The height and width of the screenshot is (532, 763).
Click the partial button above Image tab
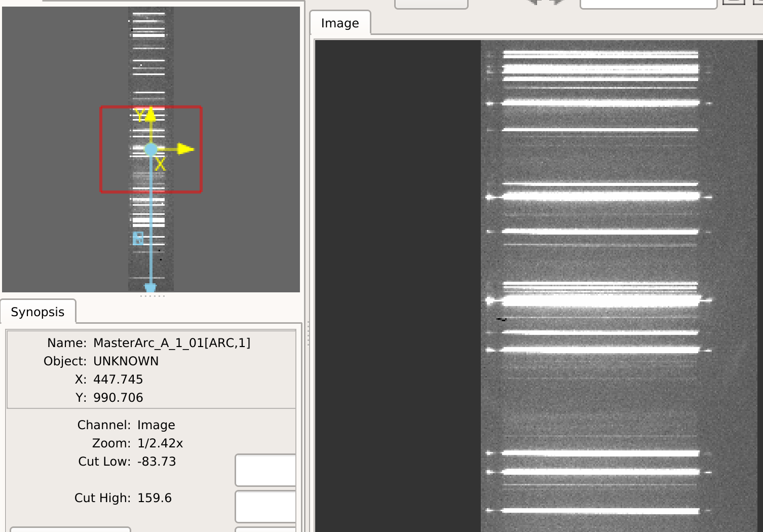tap(431, 4)
